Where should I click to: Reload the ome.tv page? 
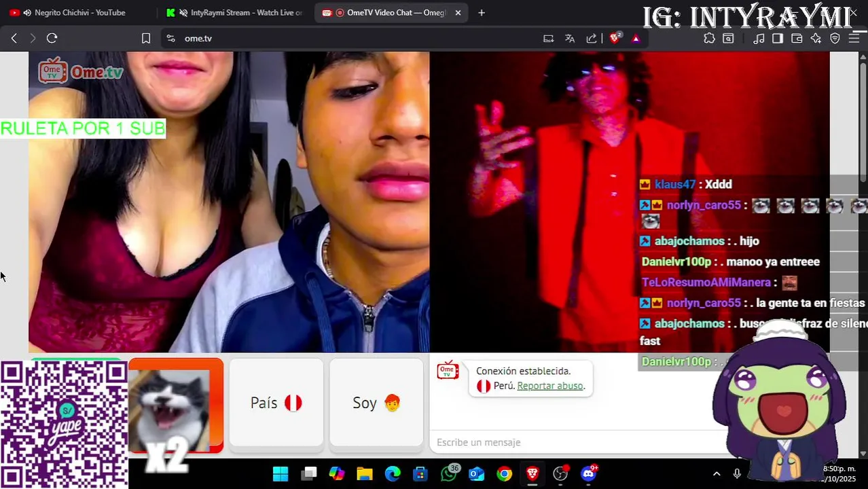(52, 39)
